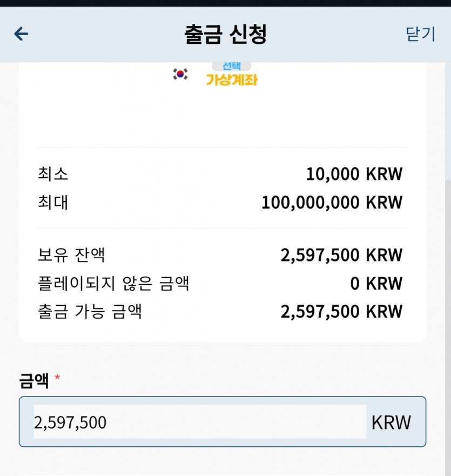
Task: Tap the 최소 label text
Action: (53, 174)
